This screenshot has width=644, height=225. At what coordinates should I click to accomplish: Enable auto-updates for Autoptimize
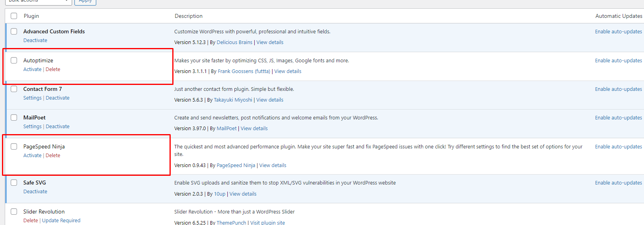pos(619,61)
